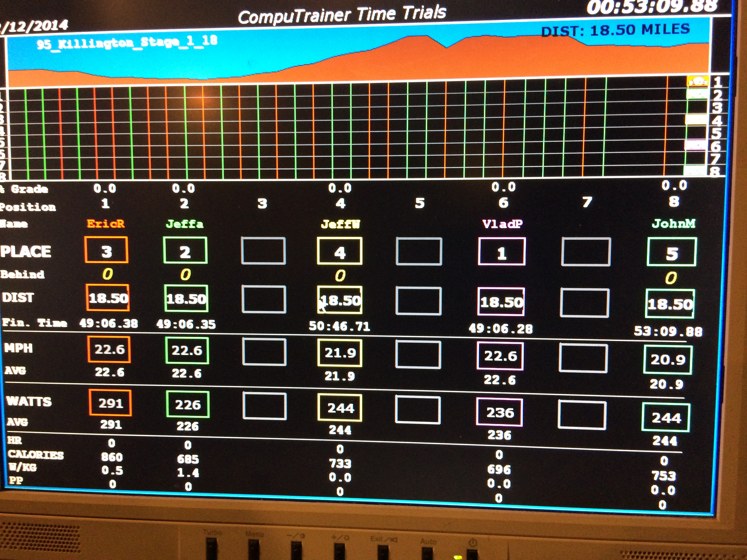Click lane 2 green rider icon
This screenshot has height=560, width=747.
coord(697,94)
